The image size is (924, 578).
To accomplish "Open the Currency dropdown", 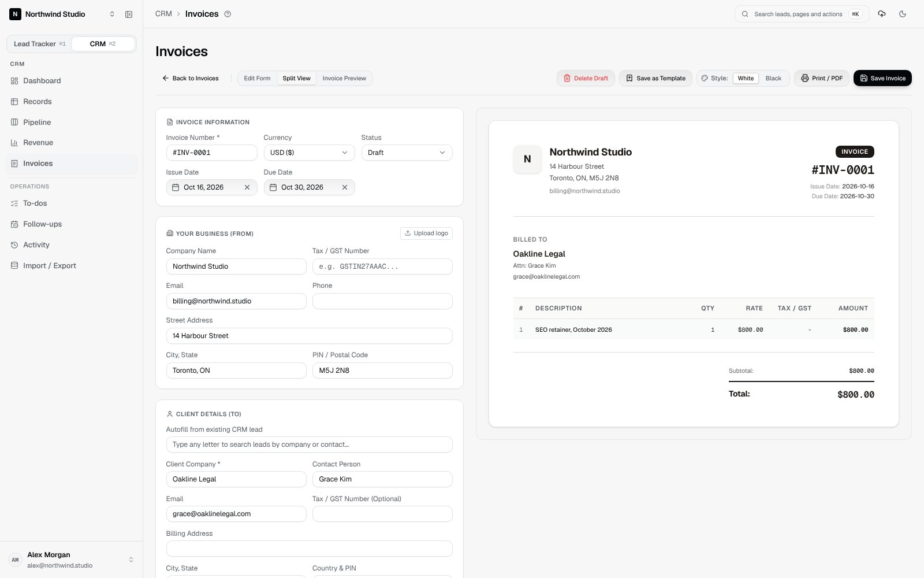I will pyautogui.click(x=309, y=153).
